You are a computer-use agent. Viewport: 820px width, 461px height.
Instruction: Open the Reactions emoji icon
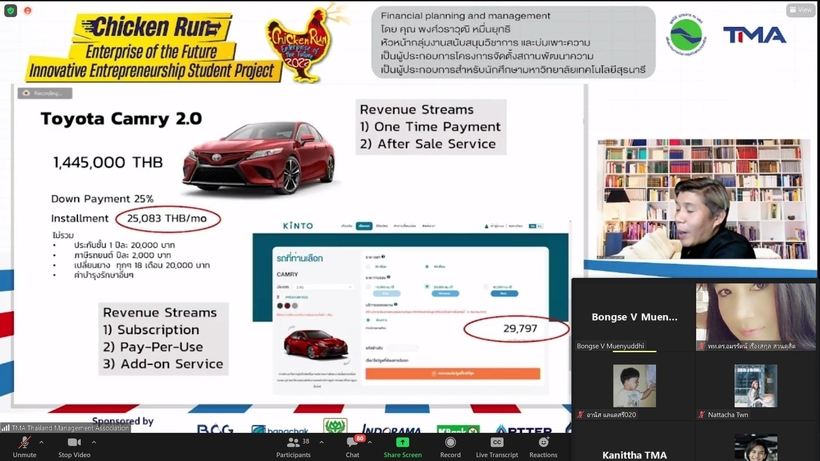tap(543, 442)
